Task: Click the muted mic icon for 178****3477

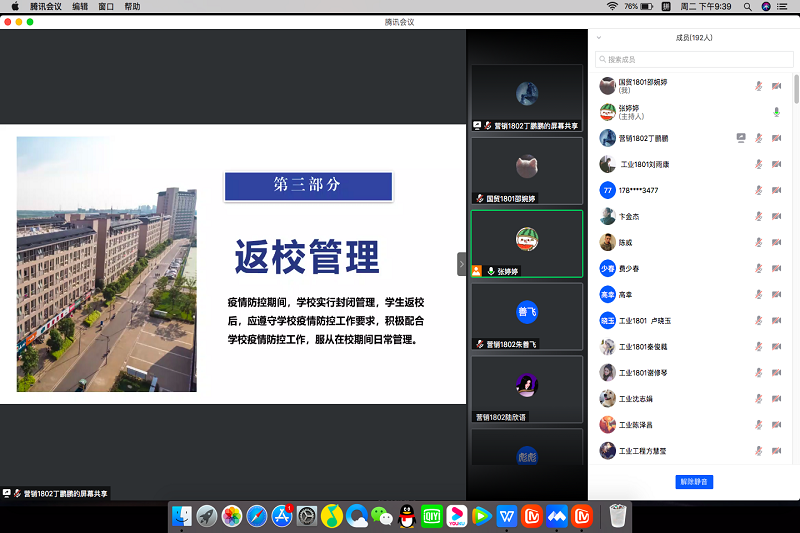Action: 758,190
